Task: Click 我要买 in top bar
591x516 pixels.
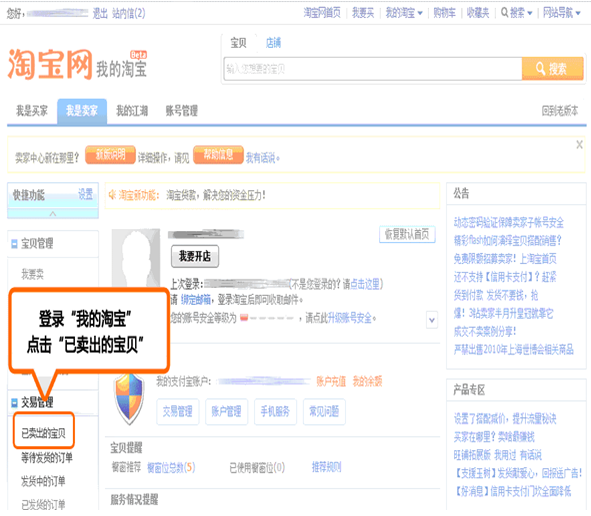Action: 363,13
